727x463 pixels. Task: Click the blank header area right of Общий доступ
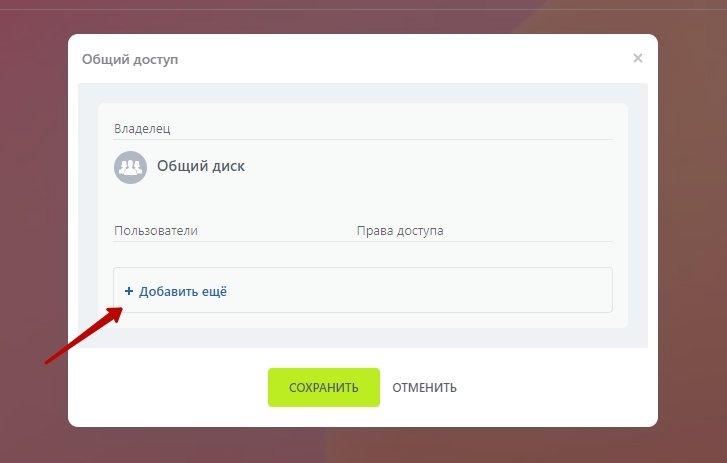tap(400, 60)
